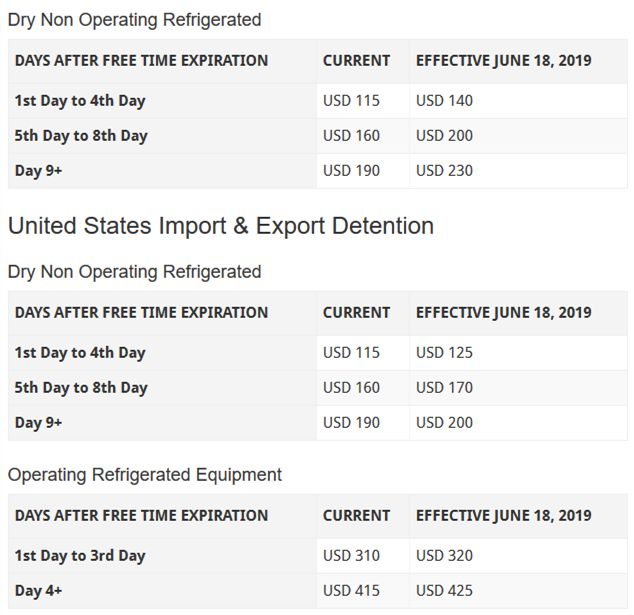Select the USD 415 current rate cell
This screenshot has height=615, width=634.
(351, 591)
